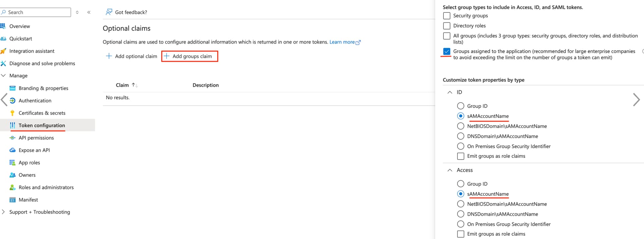The width and height of the screenshot is (644, 239).
Task: Go to previous slide with left arrow
Action: pyautogui.click(x=4, y=100)
